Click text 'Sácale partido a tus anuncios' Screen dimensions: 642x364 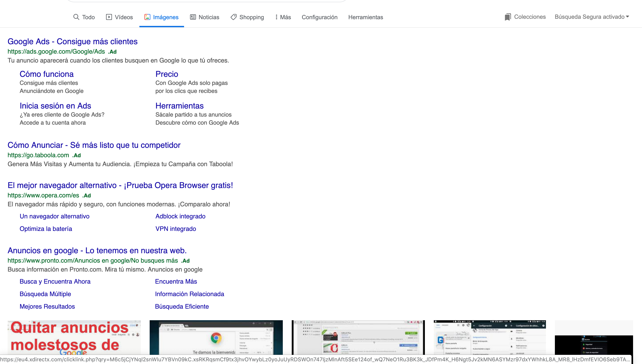tap(193, 115)
